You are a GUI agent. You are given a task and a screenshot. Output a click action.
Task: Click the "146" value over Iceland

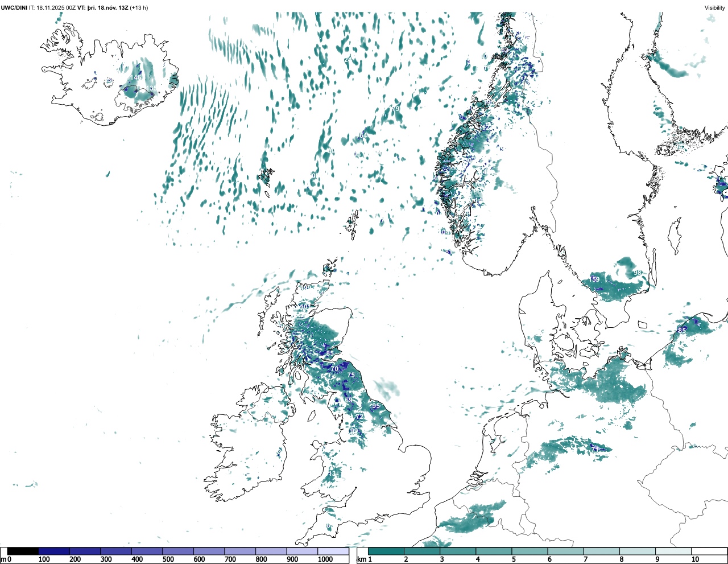click(x=136, y=77)
